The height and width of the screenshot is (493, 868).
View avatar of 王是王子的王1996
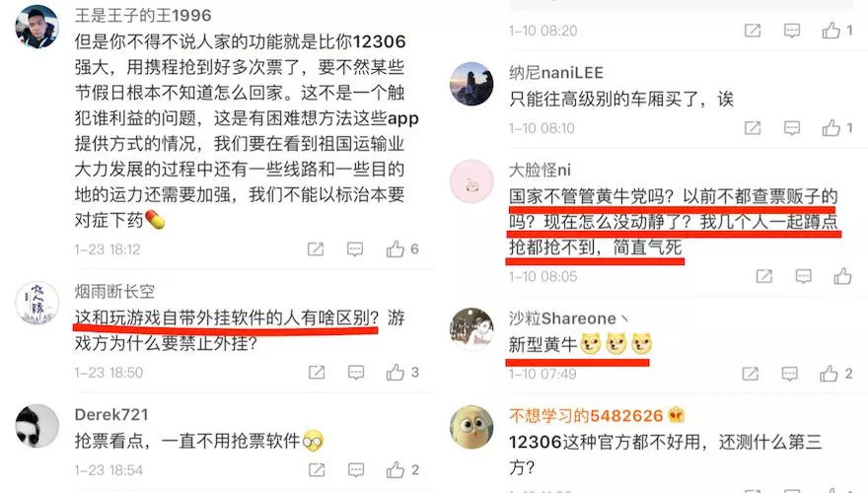pos(37,27)
